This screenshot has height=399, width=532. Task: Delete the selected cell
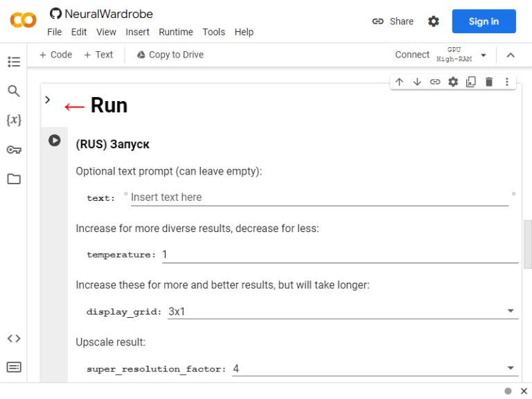489,82
